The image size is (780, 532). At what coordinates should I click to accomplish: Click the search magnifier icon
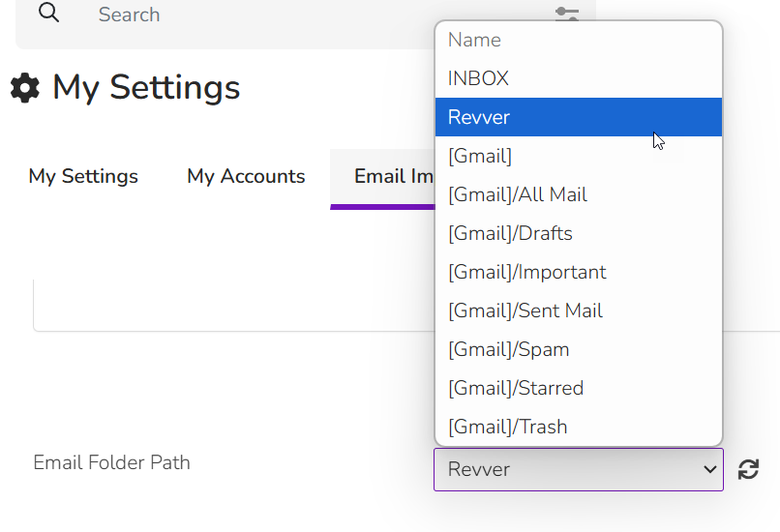(48, 13)
